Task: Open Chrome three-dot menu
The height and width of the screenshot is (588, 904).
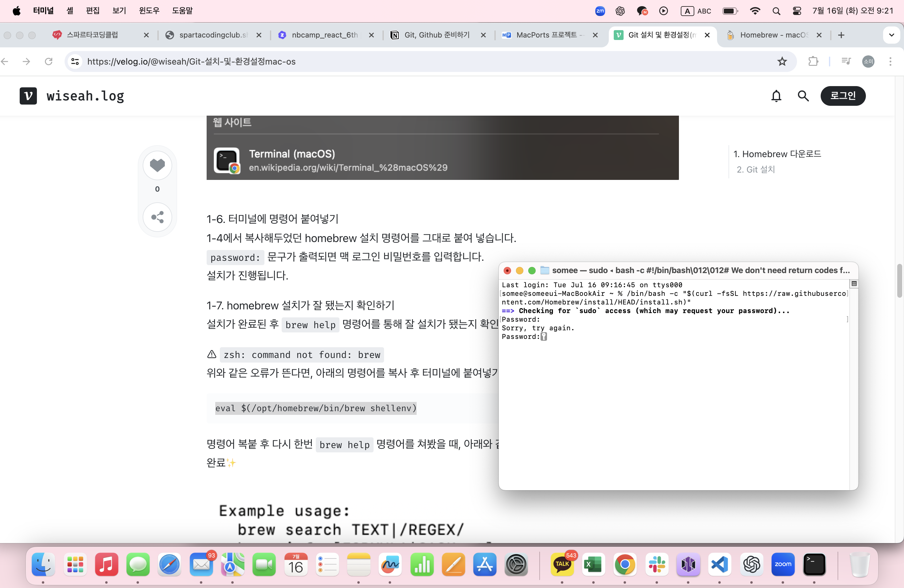Action: coord(890,61)
